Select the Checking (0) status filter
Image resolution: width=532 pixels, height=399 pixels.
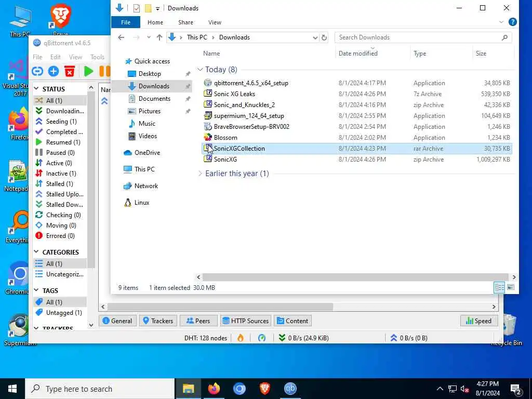click(x=60, y=215)
